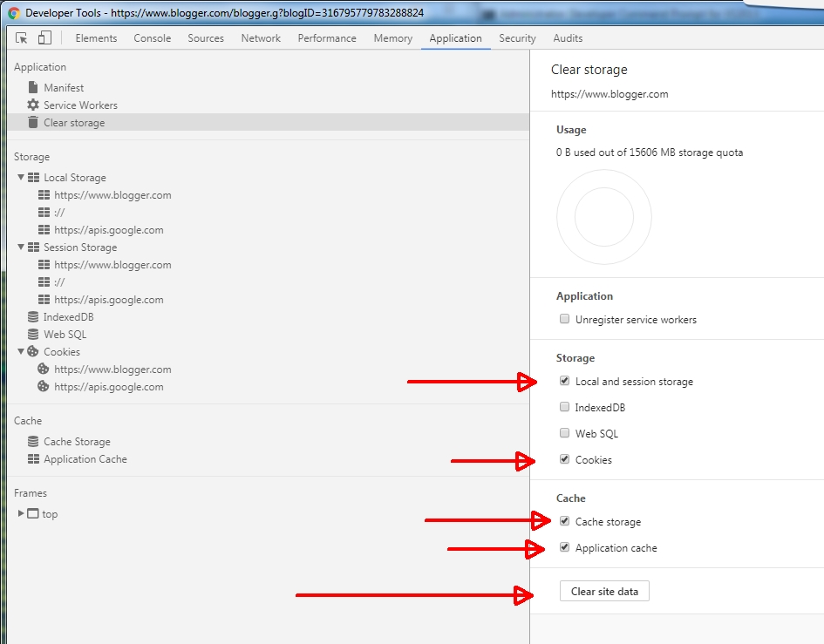
Task: Click the Service Workers gear icon
Action: coord(31,105)
